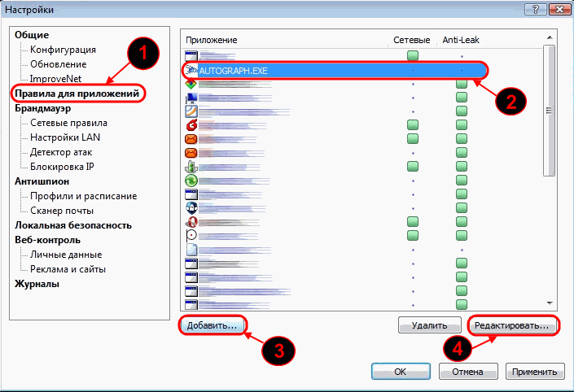Click the Добавить... button

click(x=212, y=325)
